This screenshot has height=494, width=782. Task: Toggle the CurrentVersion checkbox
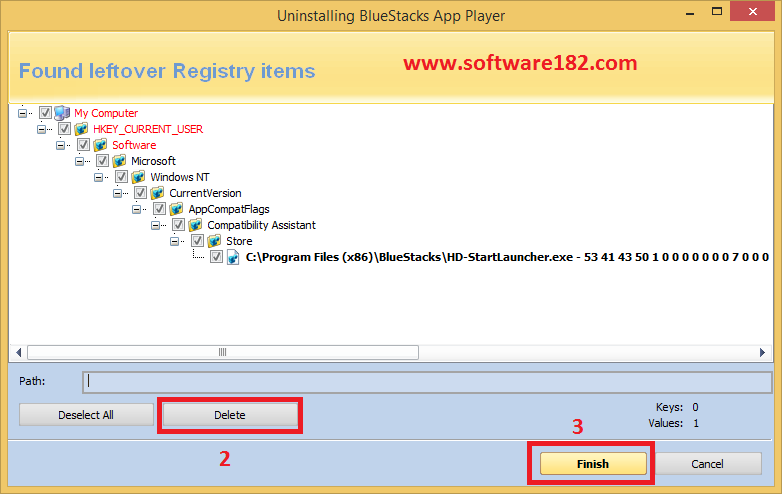tap(140, 192)
